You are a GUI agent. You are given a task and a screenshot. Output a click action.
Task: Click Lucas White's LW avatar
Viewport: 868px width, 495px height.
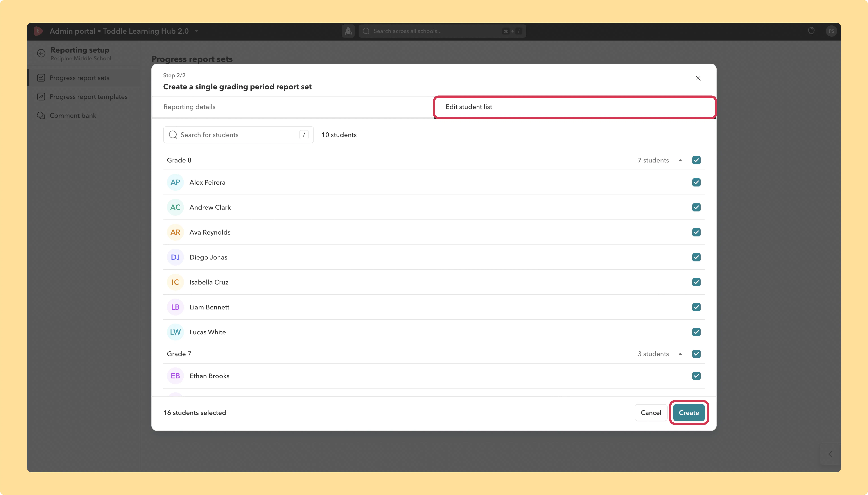pyautogui.click(x=175, y=332)
